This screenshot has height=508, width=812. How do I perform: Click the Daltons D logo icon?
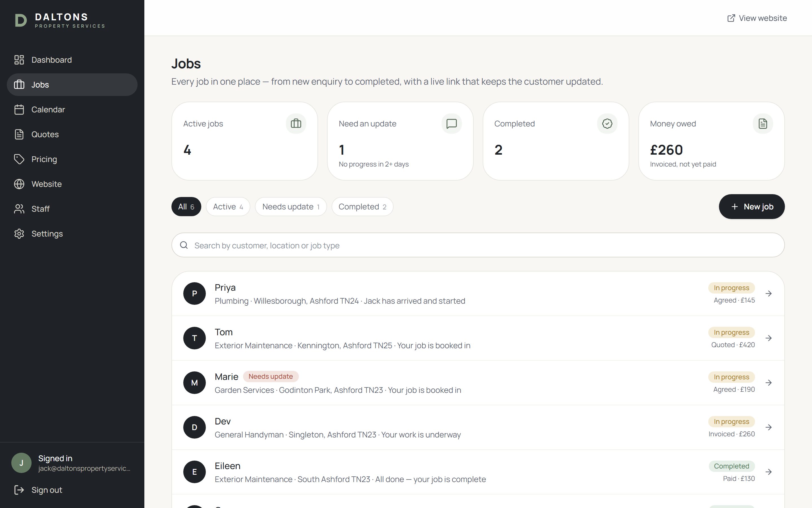pyautogui.click(x=21, y=21)
